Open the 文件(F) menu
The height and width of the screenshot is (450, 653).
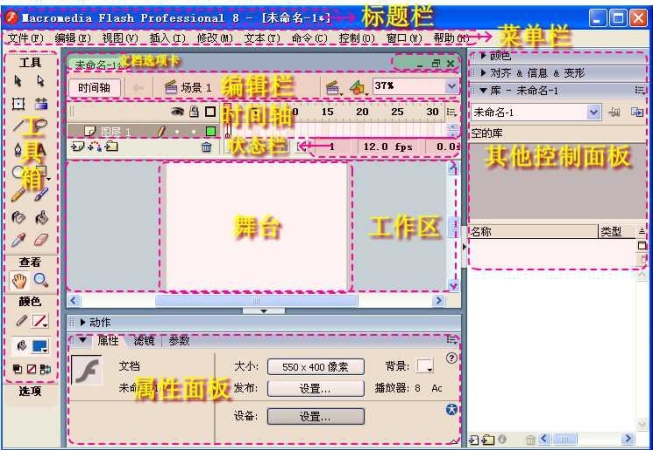25,38
